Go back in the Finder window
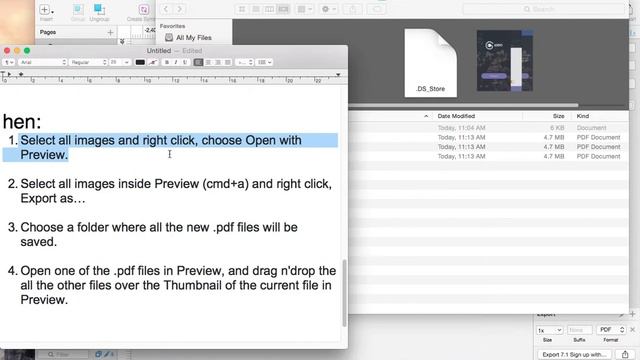The height and width of the screenshot is (360, 640). click(166, 9)
